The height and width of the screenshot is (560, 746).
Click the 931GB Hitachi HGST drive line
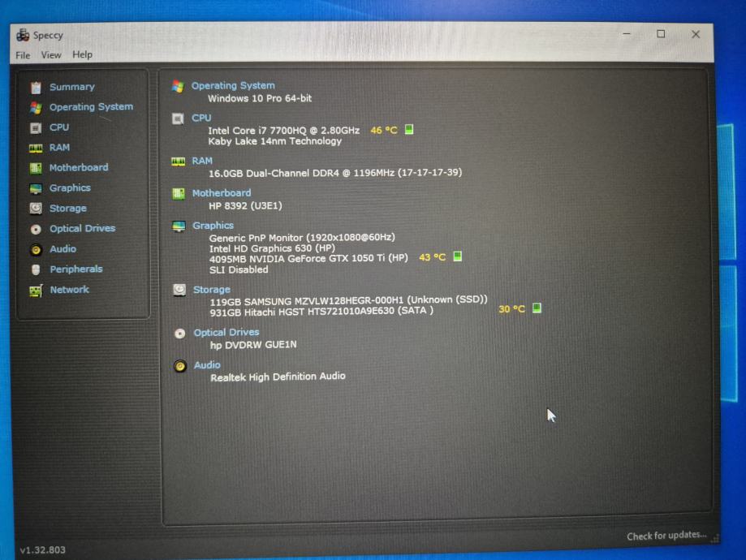pyautogui.click(x=321, y=312)
